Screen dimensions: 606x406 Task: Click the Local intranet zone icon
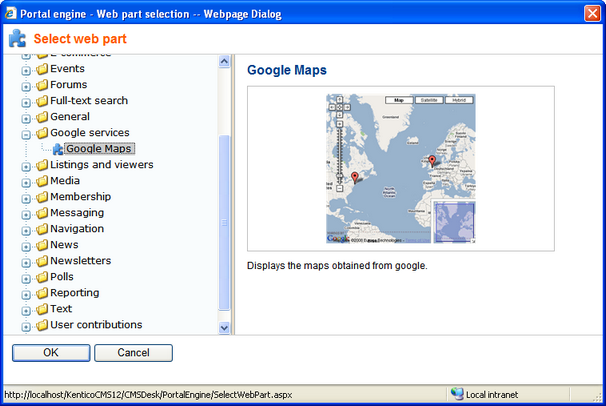(x=457, y=394)
